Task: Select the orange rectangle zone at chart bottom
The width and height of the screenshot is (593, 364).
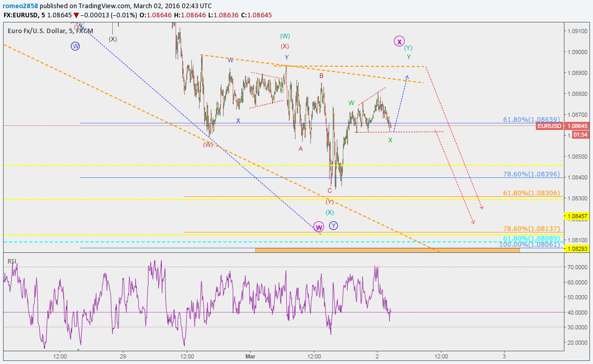Action: [x=388, y=250]
